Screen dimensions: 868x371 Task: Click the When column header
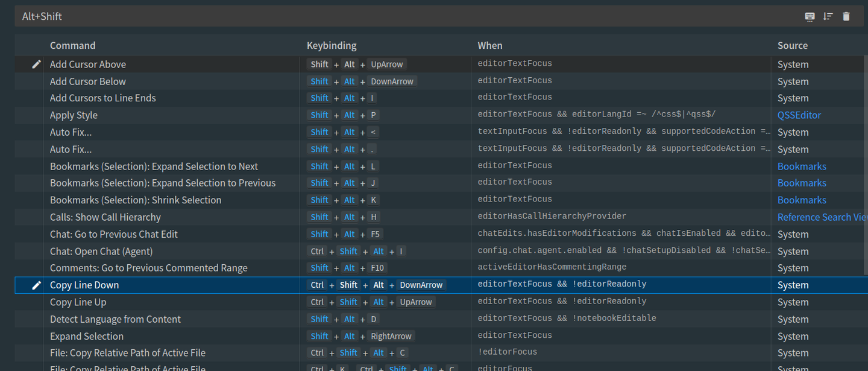(490, 45)
